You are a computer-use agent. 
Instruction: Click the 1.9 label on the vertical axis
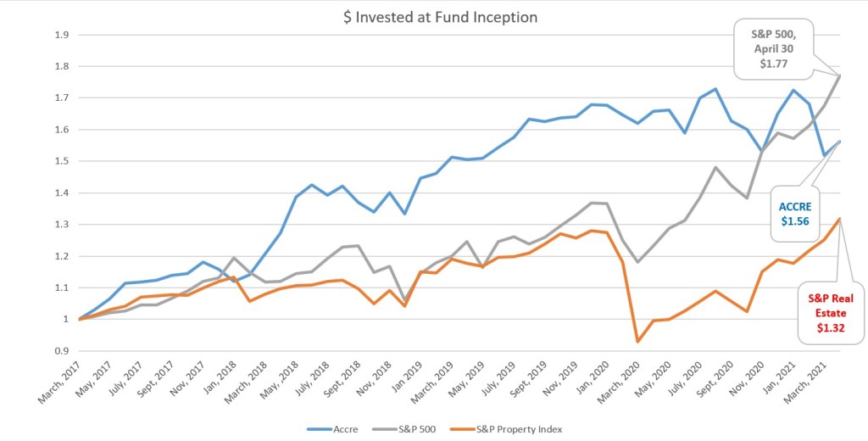pos(61,35)
